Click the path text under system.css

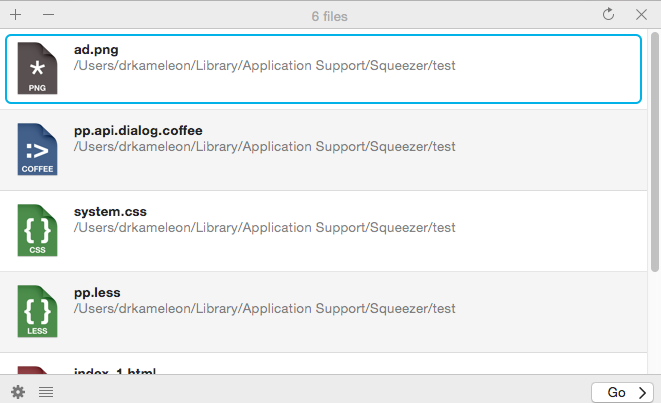point(265,228)
